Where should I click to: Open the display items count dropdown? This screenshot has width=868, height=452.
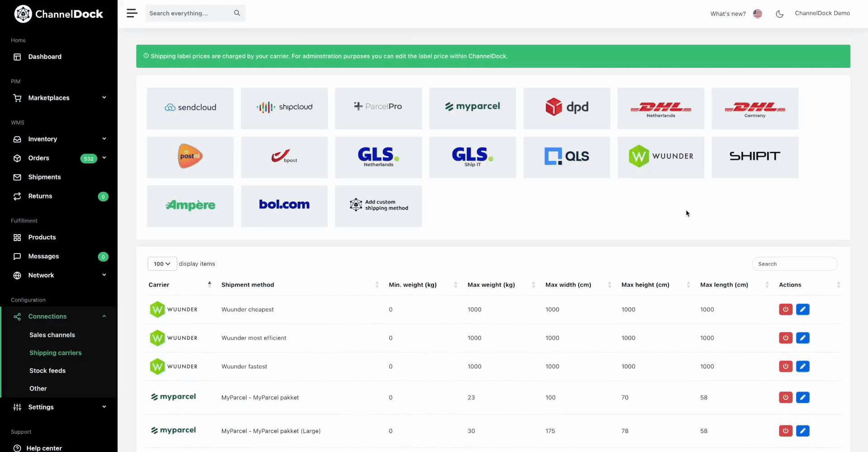click(162, 264)
